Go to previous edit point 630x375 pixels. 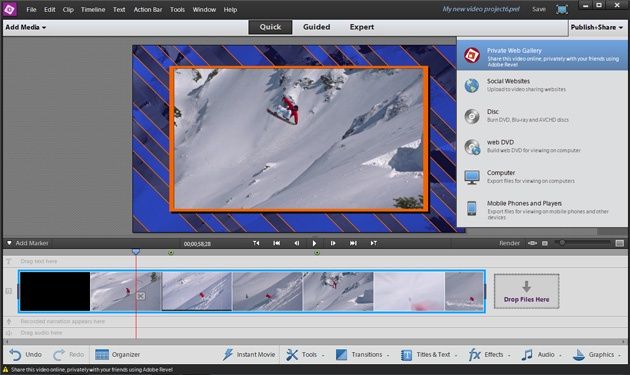click(256, 243)
